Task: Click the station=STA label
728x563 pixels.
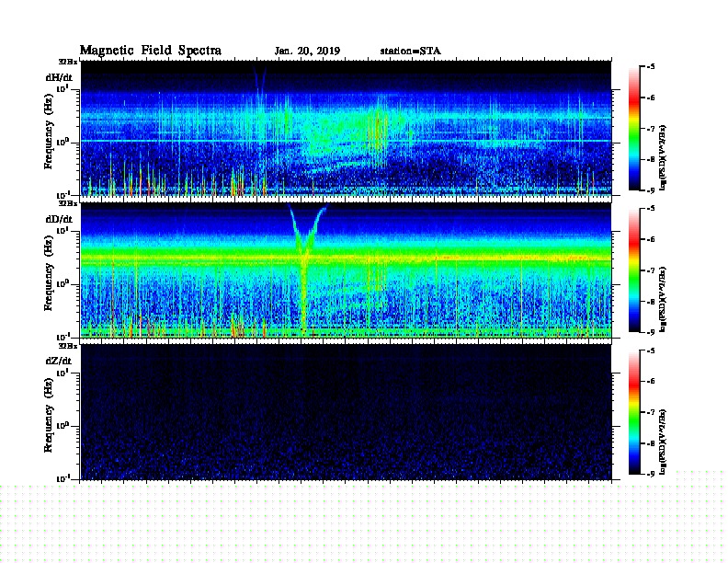Action: (410, 52)
